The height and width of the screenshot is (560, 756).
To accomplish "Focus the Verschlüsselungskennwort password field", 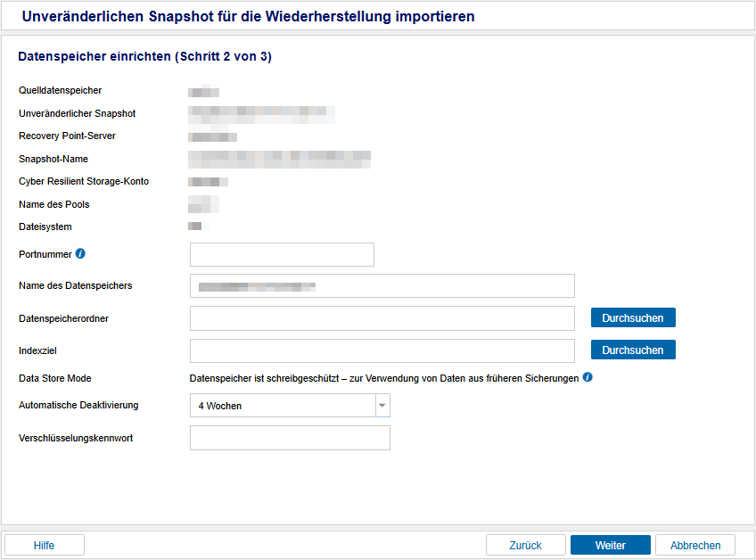I will 290,438.
